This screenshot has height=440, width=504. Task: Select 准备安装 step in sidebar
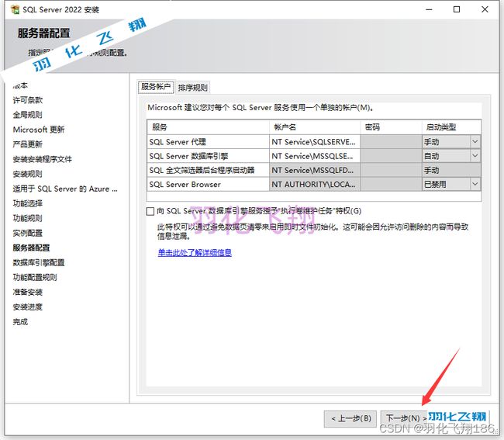(28, 293)
